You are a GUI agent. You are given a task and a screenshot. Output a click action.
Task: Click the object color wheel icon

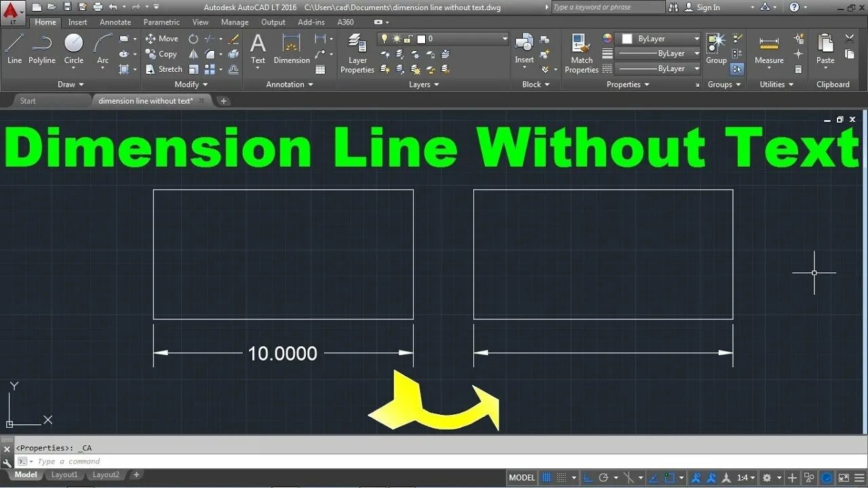coord(608,39)
